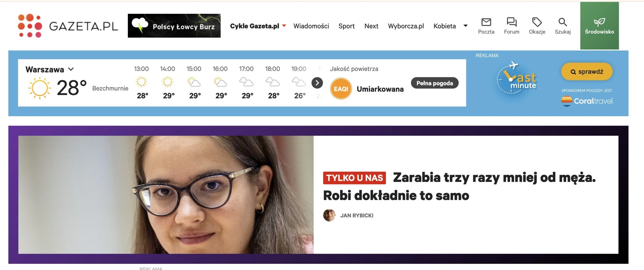Viewport: 644px width, 270px height.
Task: Click the Pełna pogoda button
Action: coord(435,83)
